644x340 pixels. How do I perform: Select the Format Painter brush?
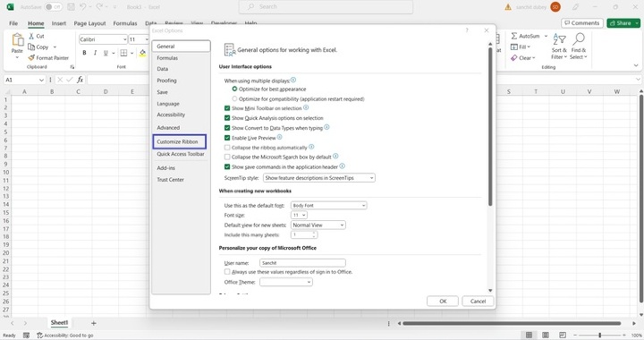click(x=31, y=58)
